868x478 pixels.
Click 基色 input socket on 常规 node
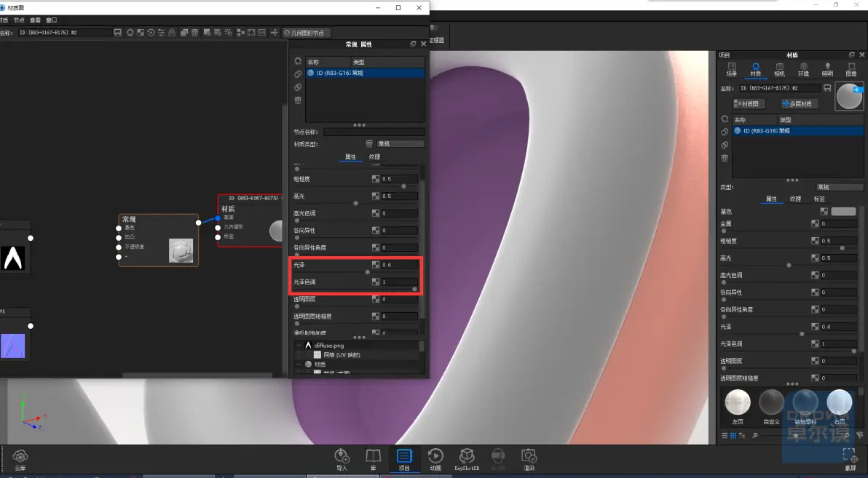click(x=119, y=228)
